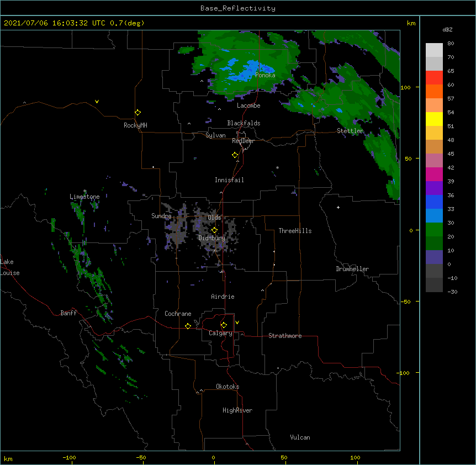The height and width of the screenshot is (465, 476).
Task: Click the yellow V marker northwest of RockyMH
Action: click(97, 102)
